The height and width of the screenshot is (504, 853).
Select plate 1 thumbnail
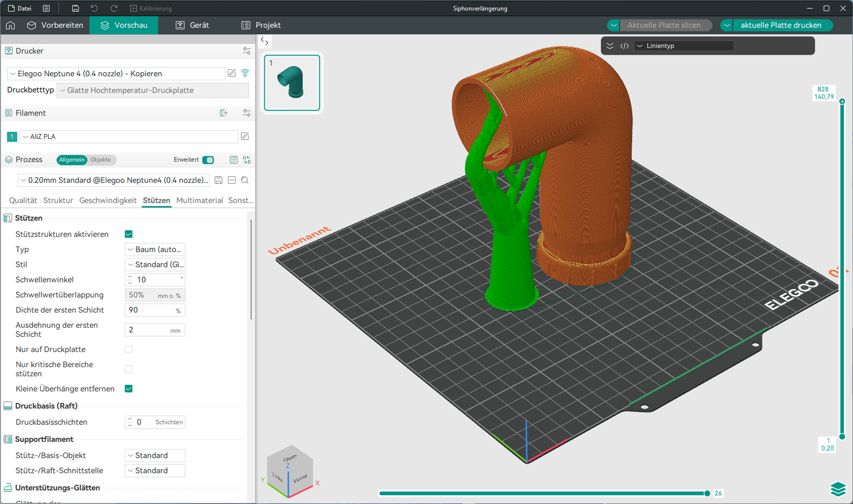(292, 83)
